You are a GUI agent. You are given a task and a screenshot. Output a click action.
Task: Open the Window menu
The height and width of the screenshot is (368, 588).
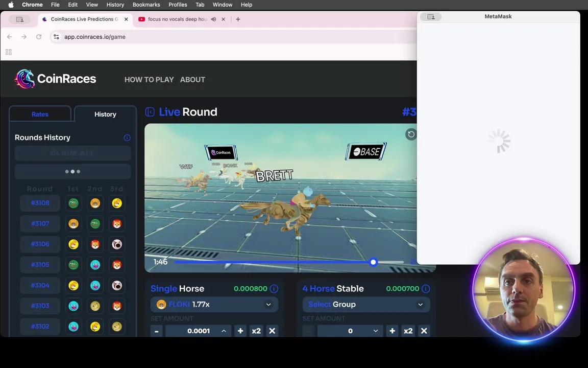click(223, 5)
